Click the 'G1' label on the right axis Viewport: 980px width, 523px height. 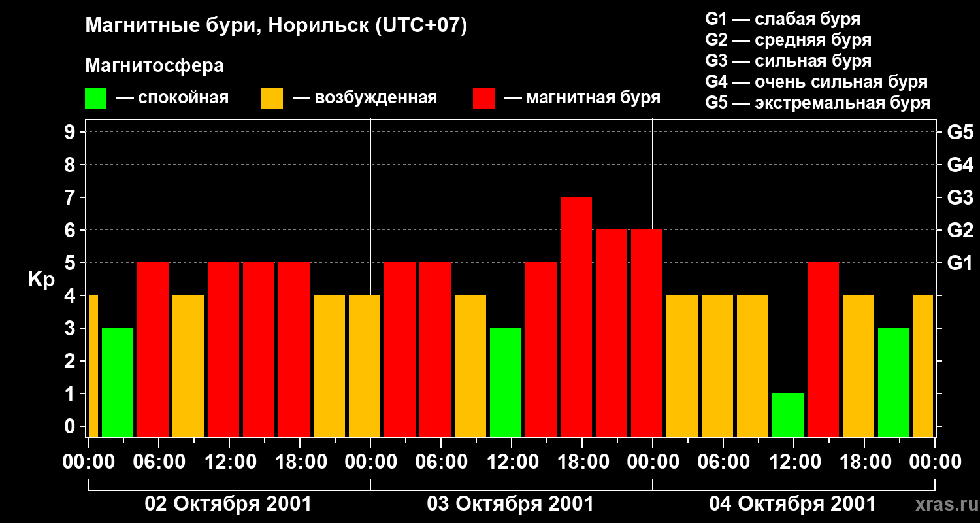tap(960, 263)
